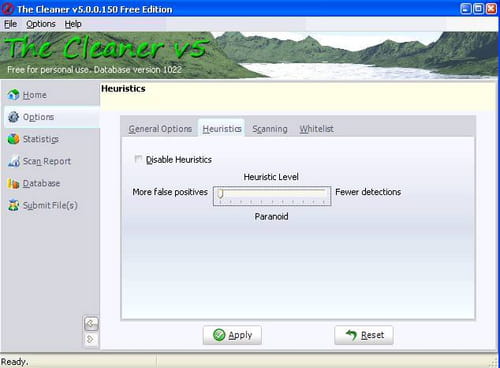Click the sidebar collapse left arrow button
This screenshot has width=500, height=368.
click(x=91, y=323)
